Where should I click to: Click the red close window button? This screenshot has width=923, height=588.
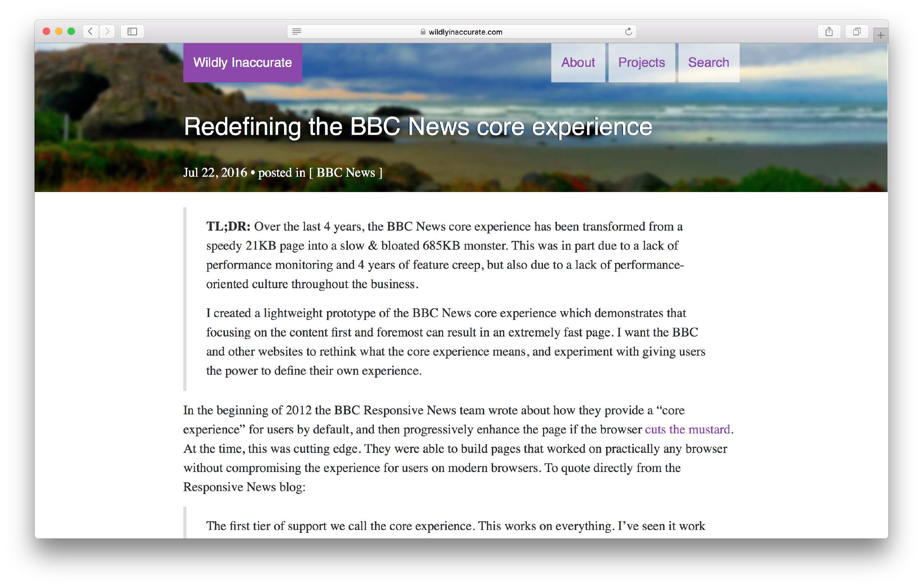tap(47, 31)
